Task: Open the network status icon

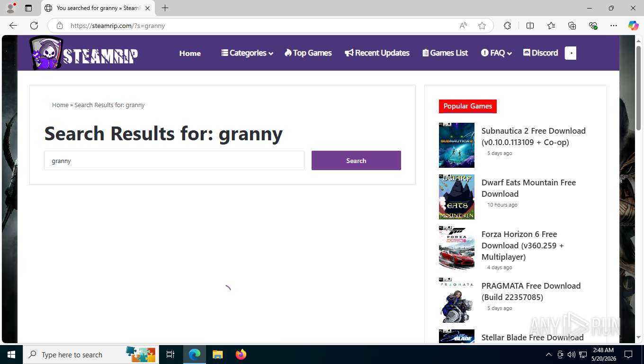Action: 583,355
